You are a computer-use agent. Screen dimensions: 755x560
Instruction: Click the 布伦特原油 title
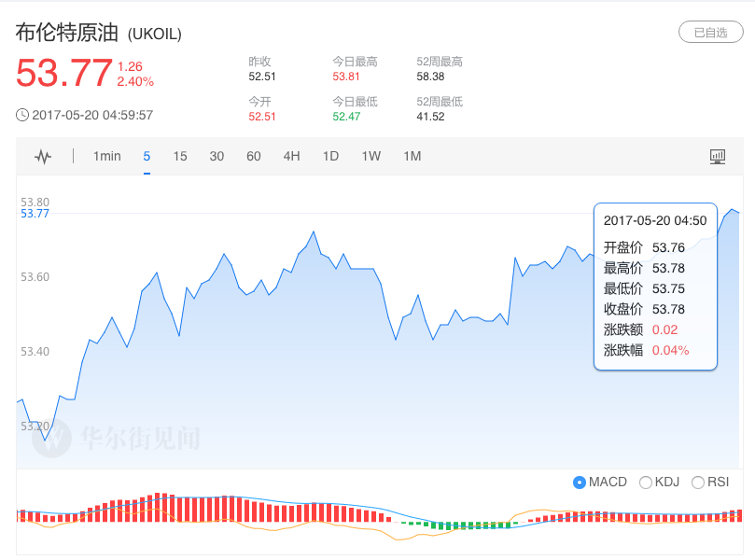click(67, 33)
